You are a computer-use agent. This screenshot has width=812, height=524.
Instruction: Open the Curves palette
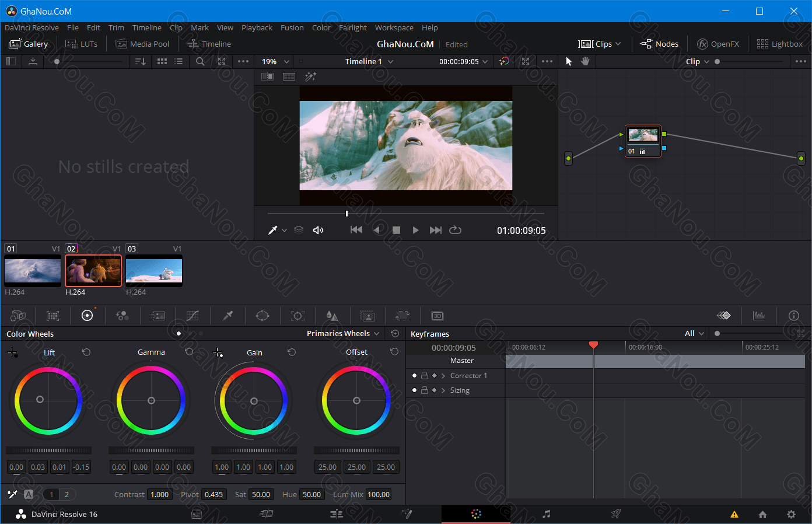(192, 316)
